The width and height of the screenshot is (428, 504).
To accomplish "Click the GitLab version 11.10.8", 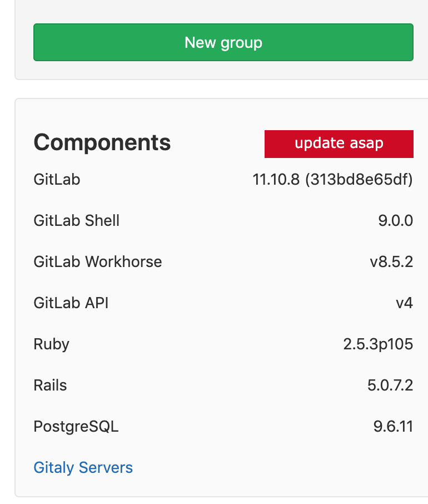I will (x=278, y=179).
